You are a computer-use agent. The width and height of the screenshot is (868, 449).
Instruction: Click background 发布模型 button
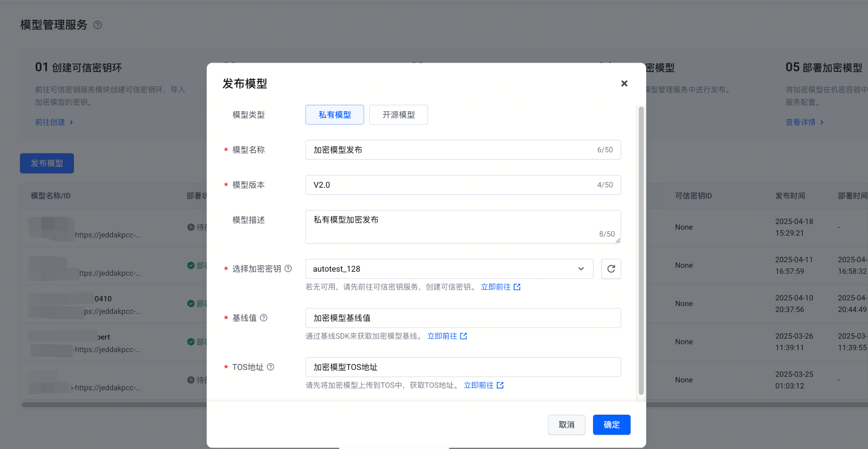pyautogui.click(x=47, y=163)
